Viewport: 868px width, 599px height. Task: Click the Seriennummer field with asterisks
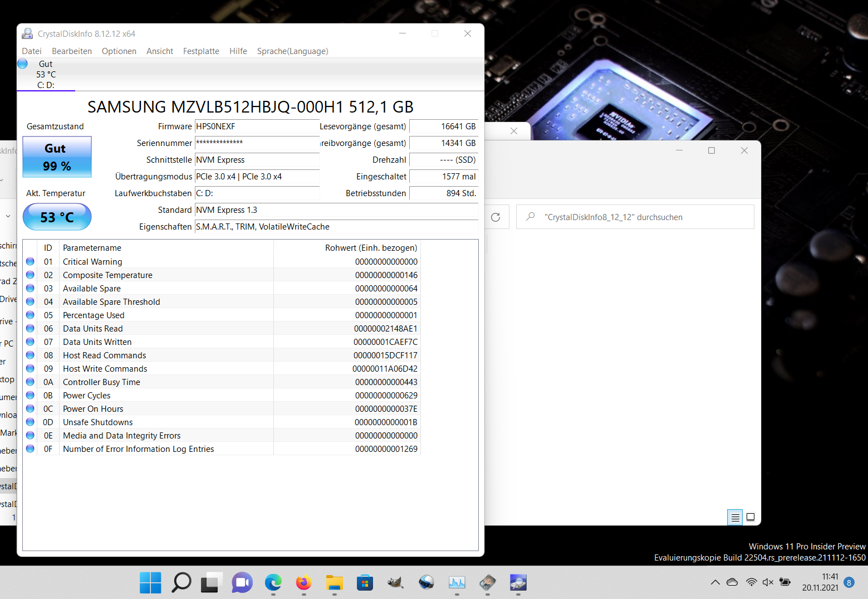257,143
